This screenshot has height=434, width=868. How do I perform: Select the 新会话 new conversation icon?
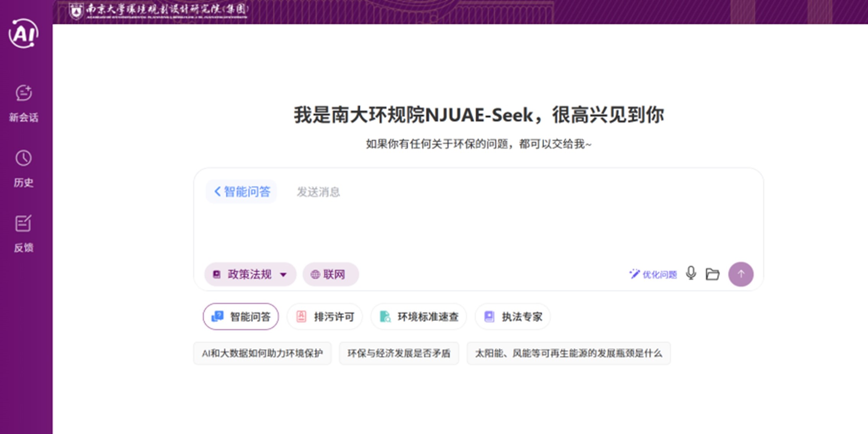pyautogui.click(x=24, y=94)
